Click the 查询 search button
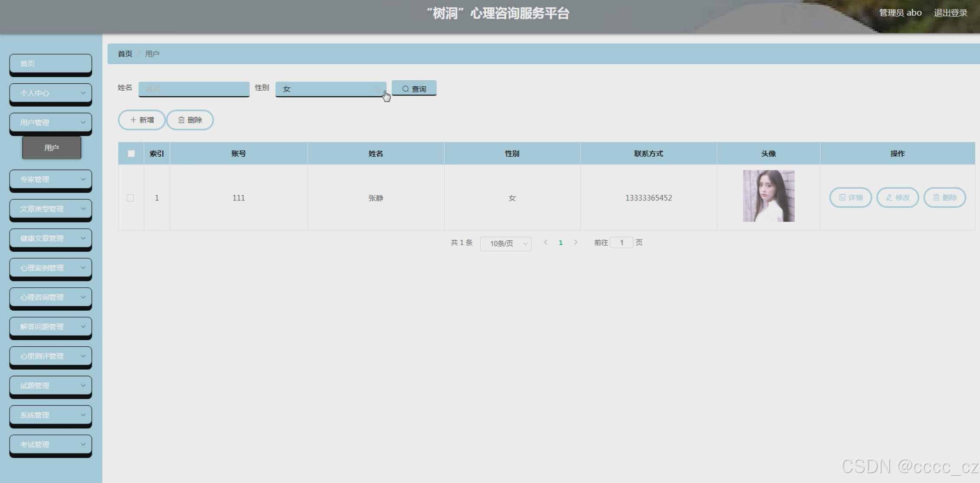 [x=414, y=89]
